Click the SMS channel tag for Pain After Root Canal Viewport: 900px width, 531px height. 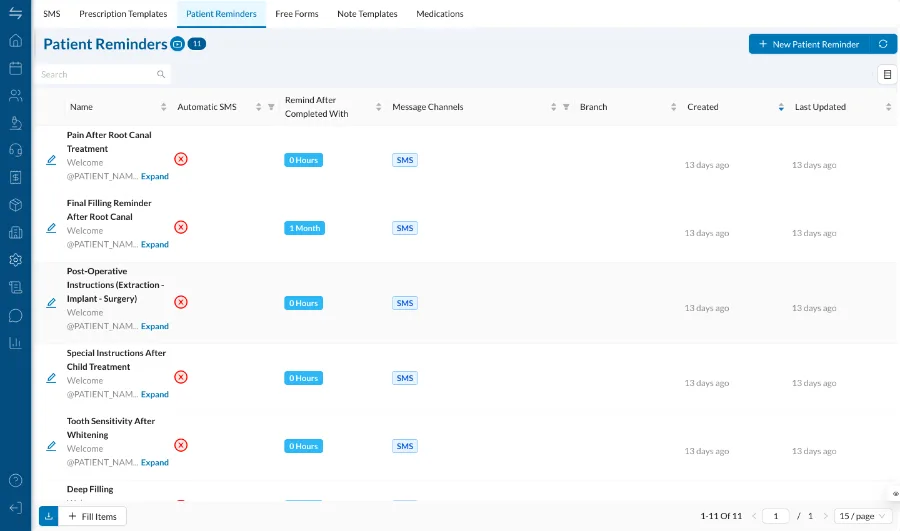[405, 160]
